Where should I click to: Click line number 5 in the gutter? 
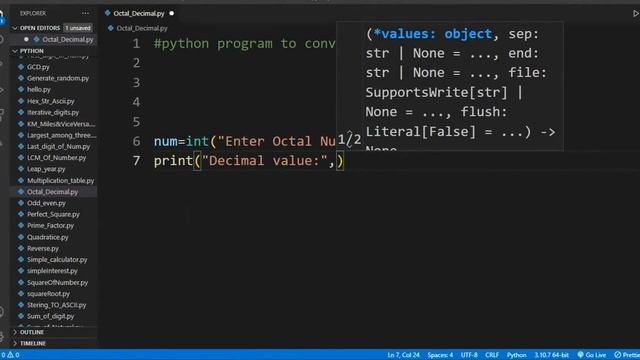(x=136, y=122)
